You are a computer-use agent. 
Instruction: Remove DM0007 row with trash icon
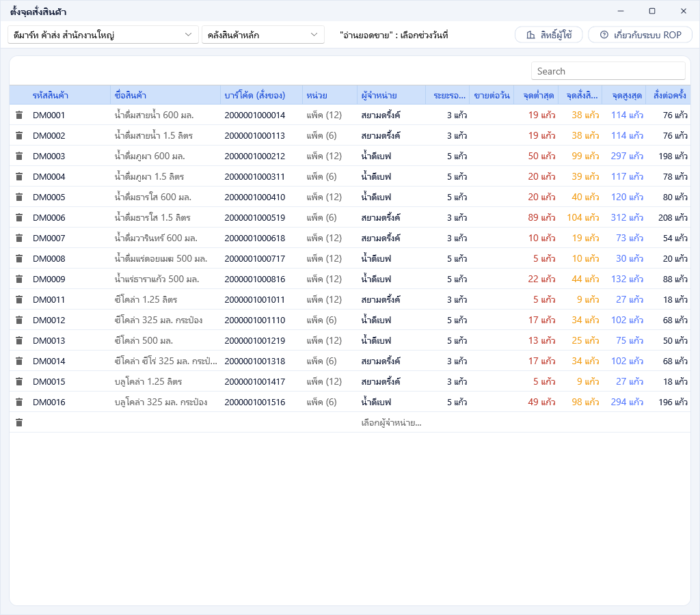[19, 238]
